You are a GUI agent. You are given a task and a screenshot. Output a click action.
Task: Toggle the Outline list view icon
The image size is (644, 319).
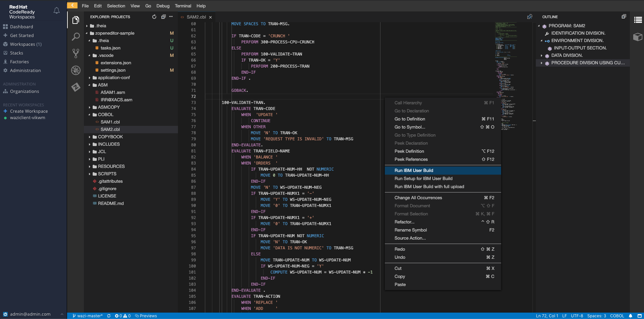[x=638, y=20]
